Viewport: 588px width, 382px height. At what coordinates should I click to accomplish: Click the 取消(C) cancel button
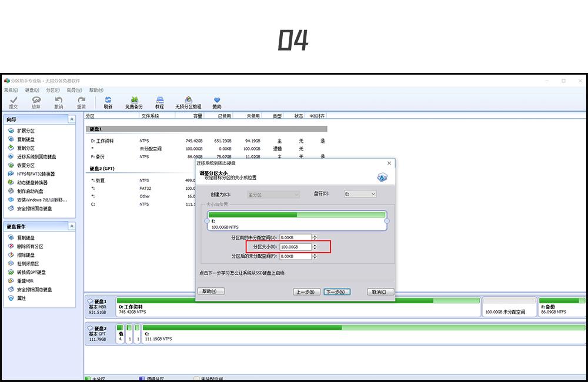pyautogui.click(x=380, y=291)
